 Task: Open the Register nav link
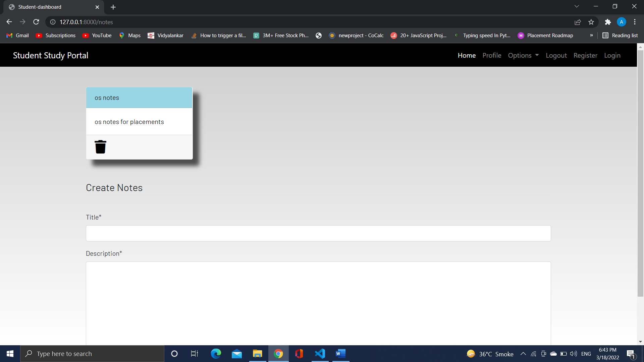click(x=585, y=55)
